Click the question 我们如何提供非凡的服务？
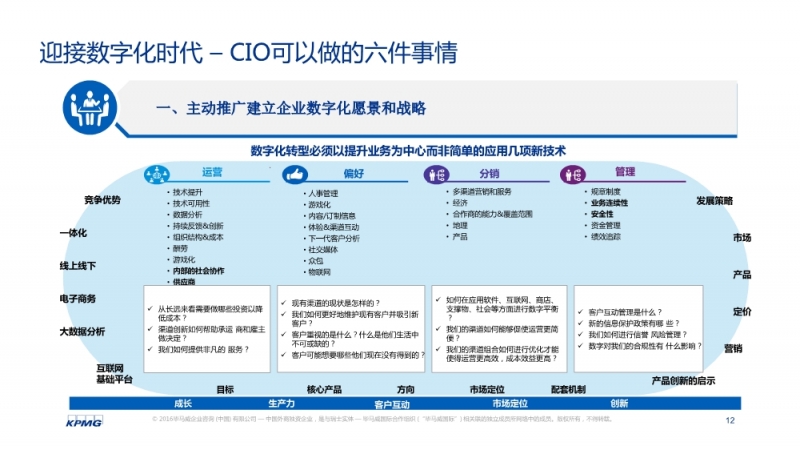Image resolution: width=800 pixels, height=450 pixels. 203,349
